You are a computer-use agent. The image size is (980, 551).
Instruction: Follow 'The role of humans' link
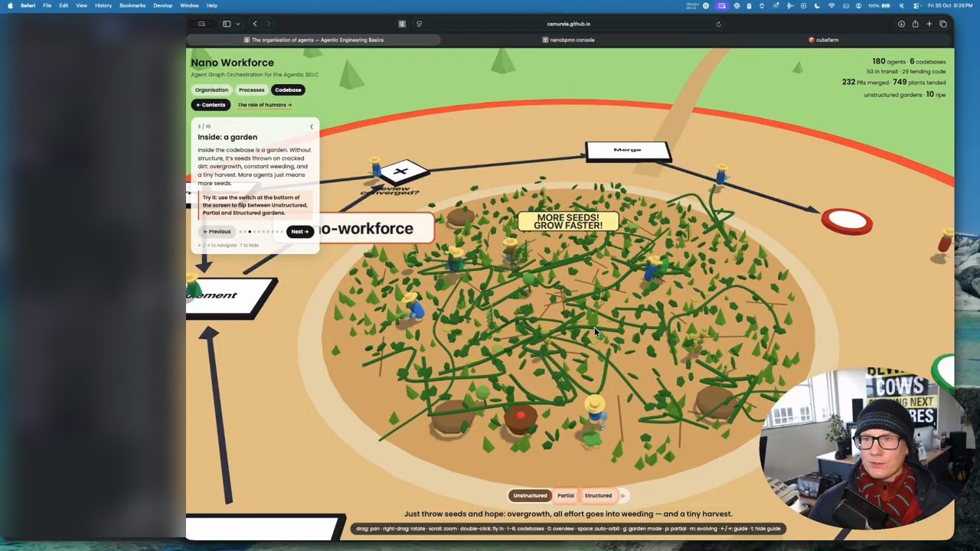pos(264,105)
